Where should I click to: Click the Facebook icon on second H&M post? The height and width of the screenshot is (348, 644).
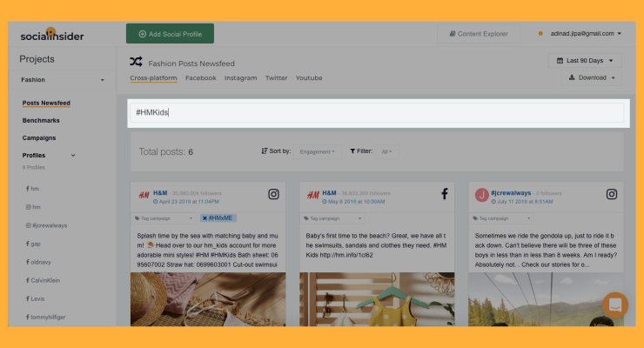(445, 194)
